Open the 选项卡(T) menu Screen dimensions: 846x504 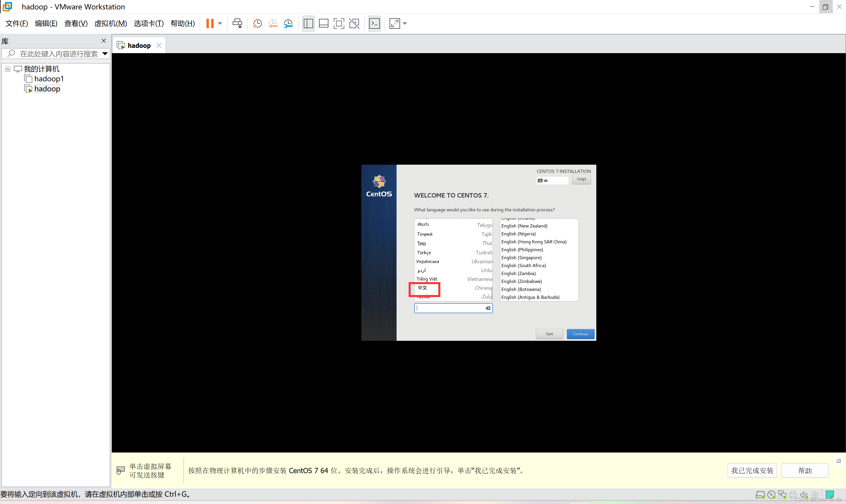(x=148, y=23)
